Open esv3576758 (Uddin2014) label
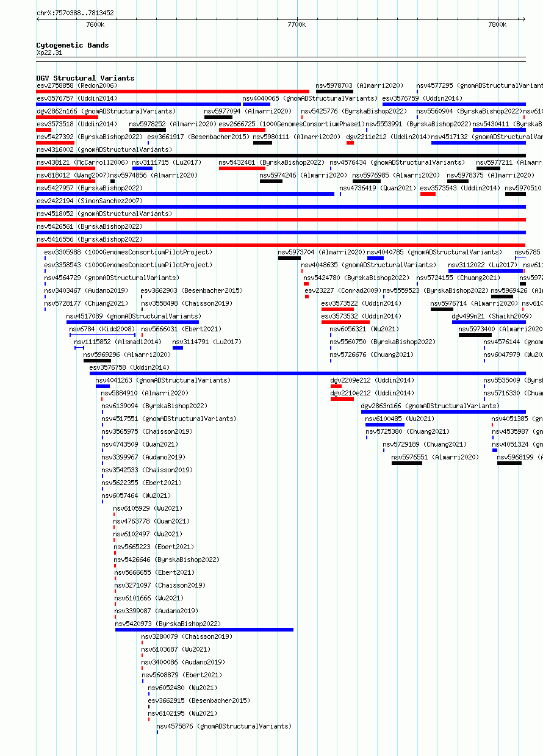 tap(129, 368)
